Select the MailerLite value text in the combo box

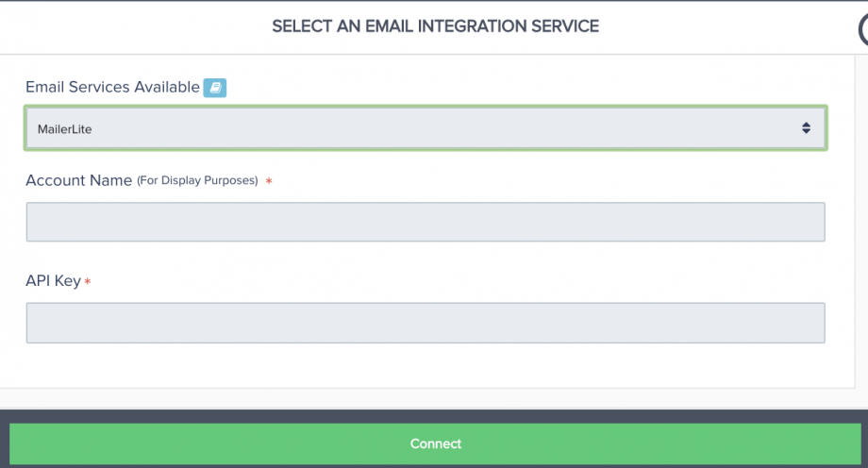(x=64, y=128)
